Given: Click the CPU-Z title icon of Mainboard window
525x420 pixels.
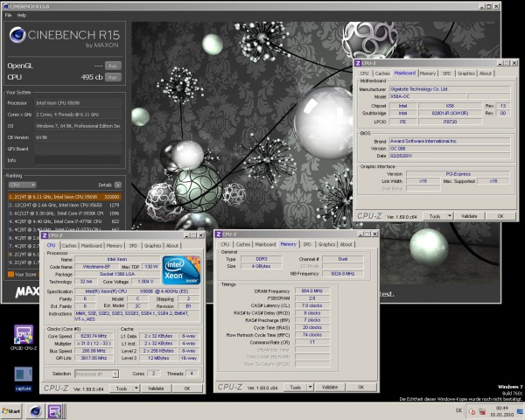Looking at the screenshot, I should pos(358,63).
